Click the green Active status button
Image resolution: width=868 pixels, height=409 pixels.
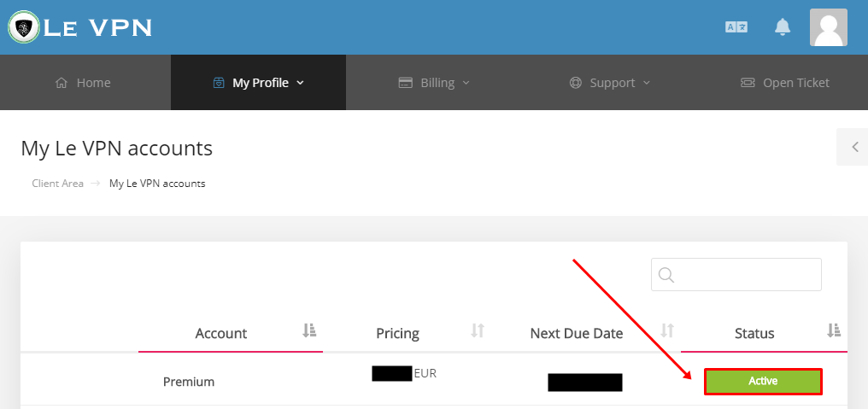[x=764, y=382]
